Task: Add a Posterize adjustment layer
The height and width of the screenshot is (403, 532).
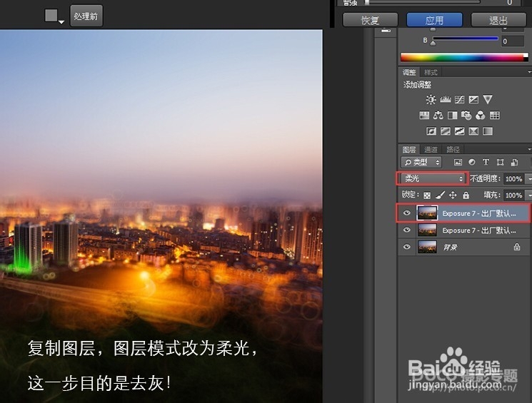Action: [445, 131]
